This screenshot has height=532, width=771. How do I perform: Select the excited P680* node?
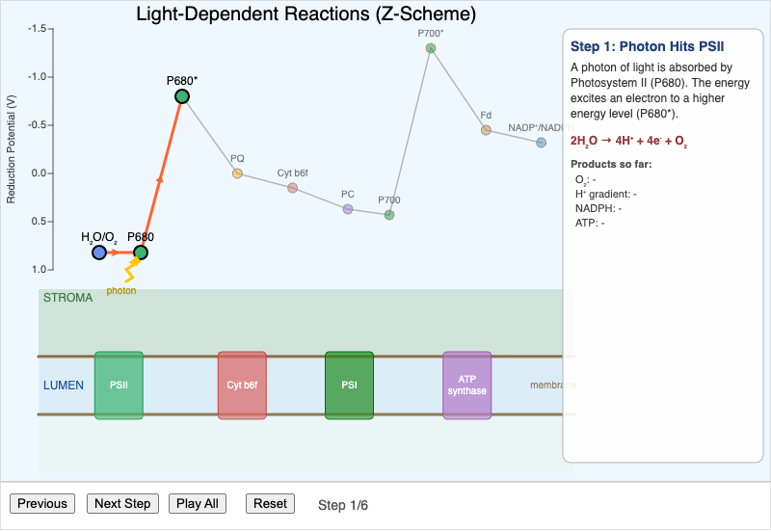[x=182, y=96]
